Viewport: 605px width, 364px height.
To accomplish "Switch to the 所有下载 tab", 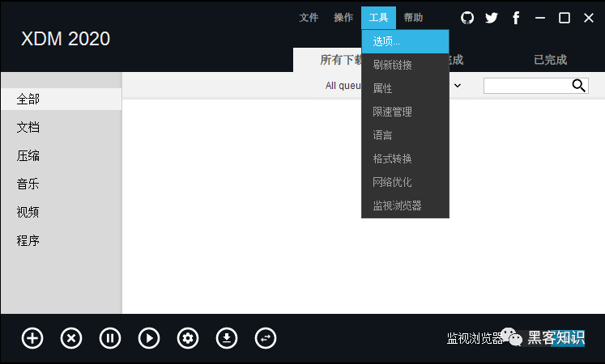I will point(327,60).
